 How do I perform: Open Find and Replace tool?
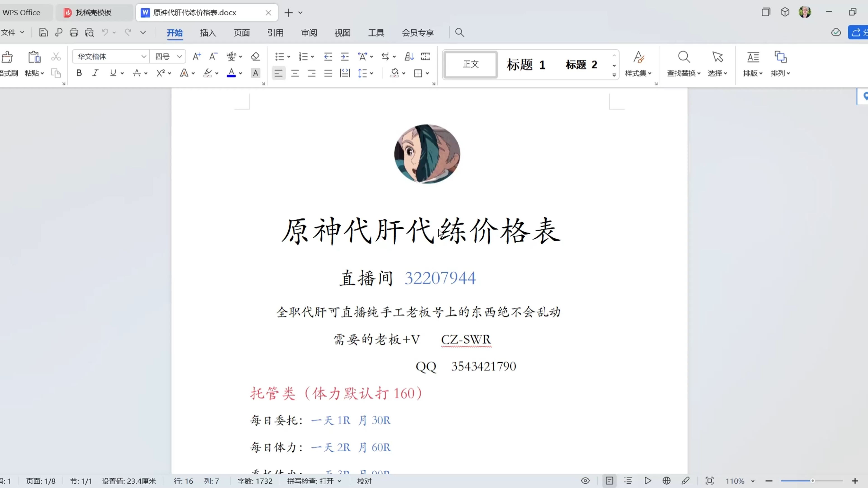(684, 64)
